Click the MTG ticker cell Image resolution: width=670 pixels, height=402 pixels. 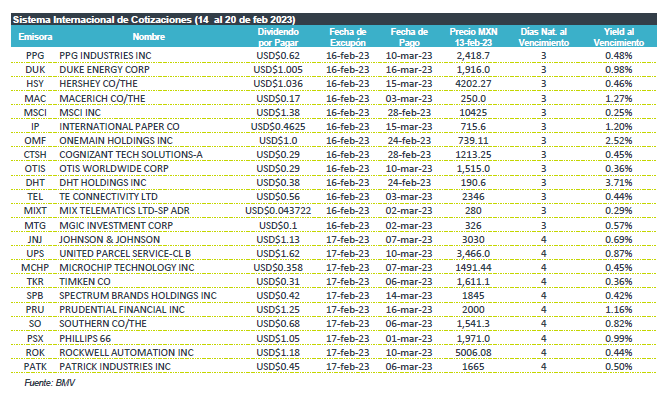pos(35,226)
